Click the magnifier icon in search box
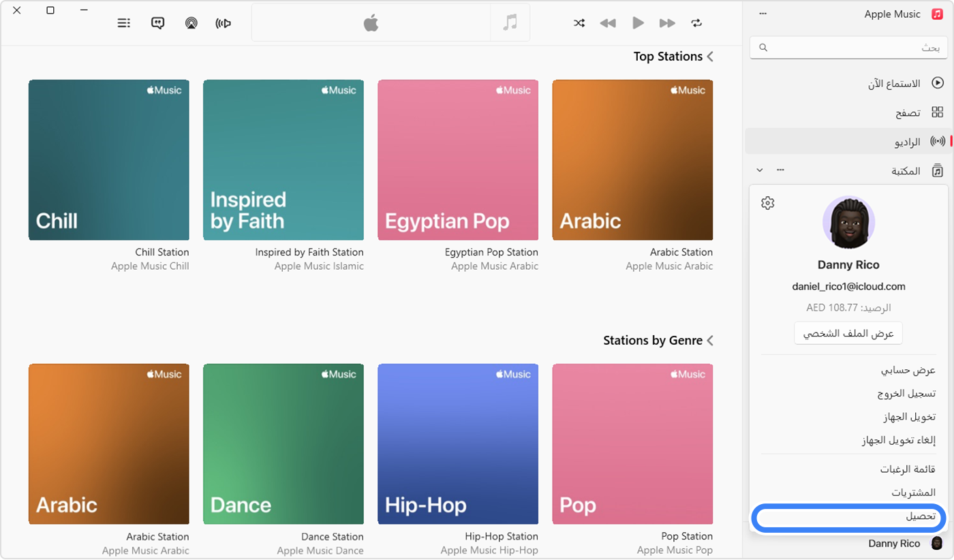 point(763,48)
